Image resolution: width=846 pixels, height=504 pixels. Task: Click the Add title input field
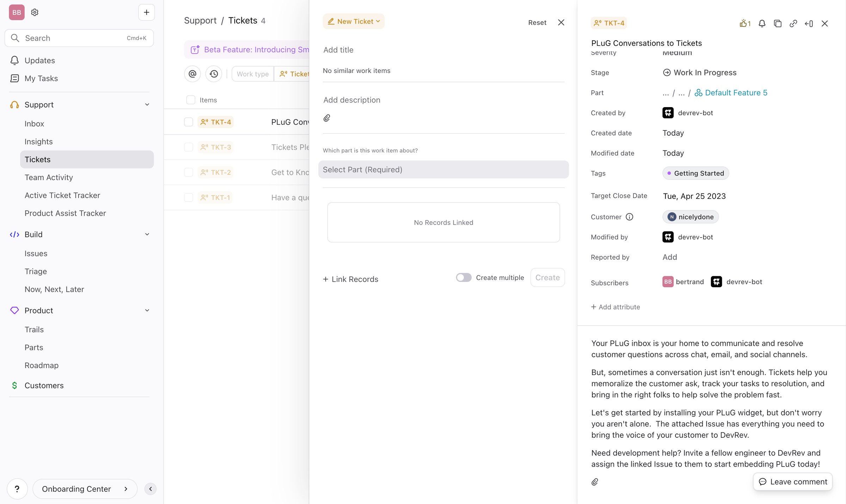coord(443,50)
